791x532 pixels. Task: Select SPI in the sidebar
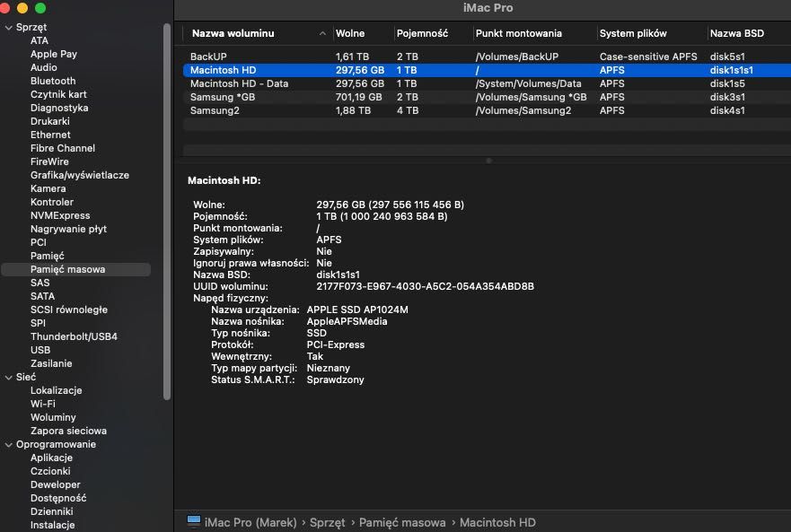point(38,323)
